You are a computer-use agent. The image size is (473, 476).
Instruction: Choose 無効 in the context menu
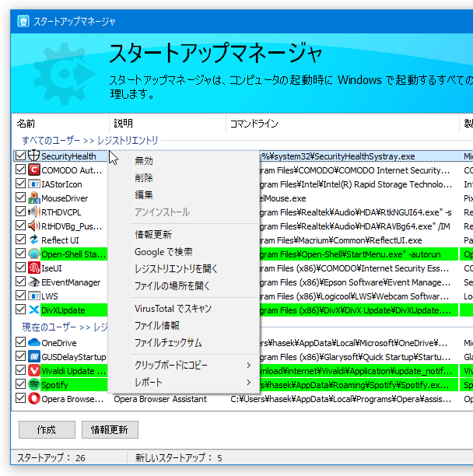(184, 160)
